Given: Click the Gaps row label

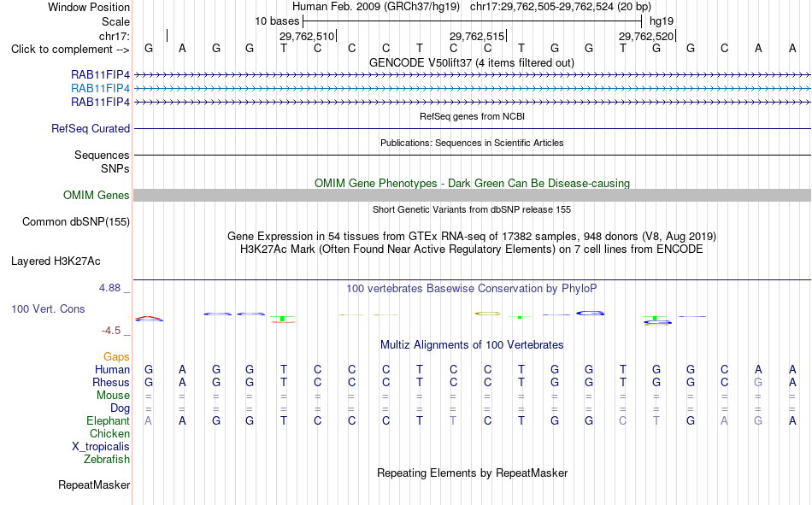Looking at the screenshot, I should pos(116,356).
